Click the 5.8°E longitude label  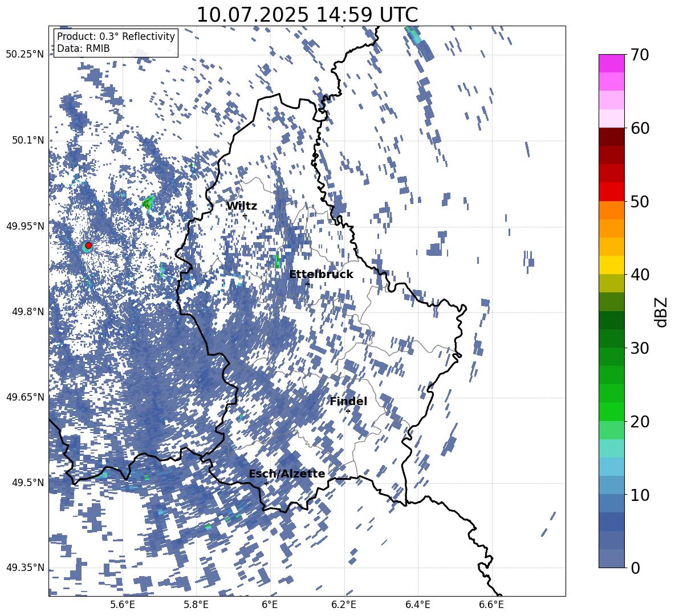(196, 605)
